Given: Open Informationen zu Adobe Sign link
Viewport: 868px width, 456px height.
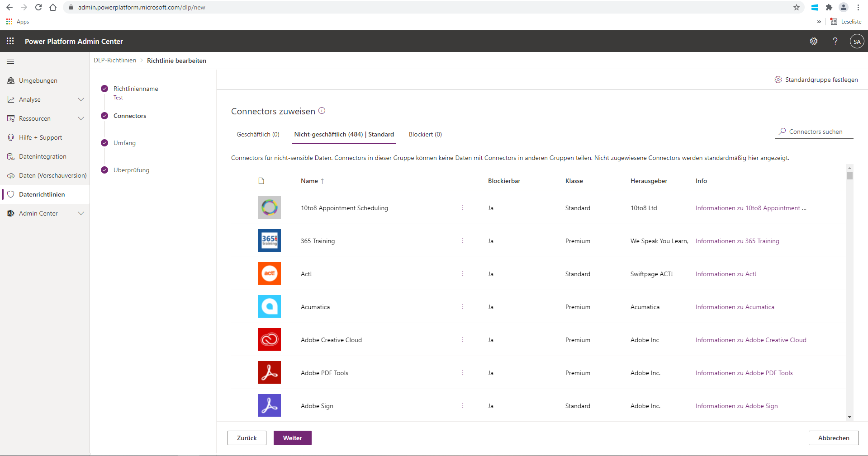Looking at the screenshot, I should click(x=736, y=406).
